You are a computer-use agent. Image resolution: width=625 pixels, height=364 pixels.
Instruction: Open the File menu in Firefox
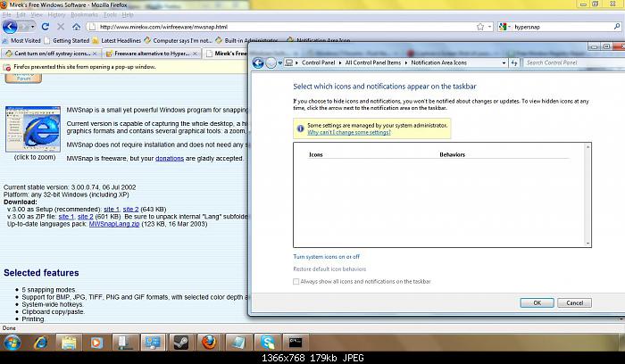click(x=6, y=15)
